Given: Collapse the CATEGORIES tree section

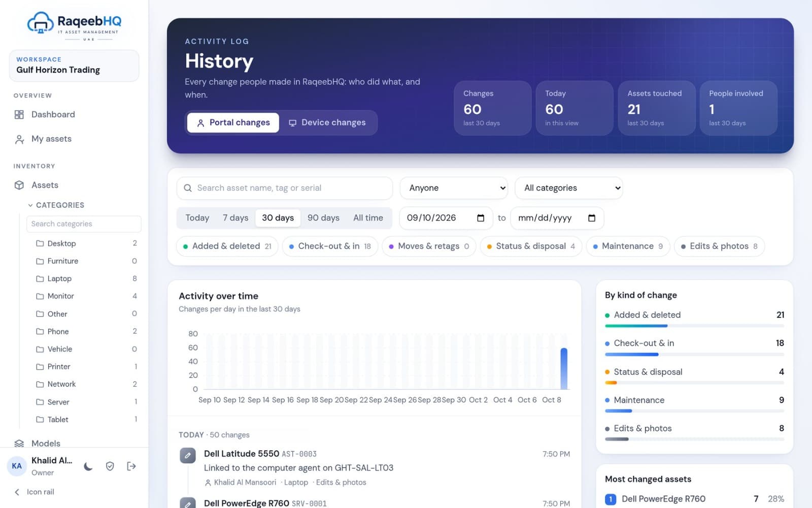Looking at the screenshot, I should click(x=56, y=205).
